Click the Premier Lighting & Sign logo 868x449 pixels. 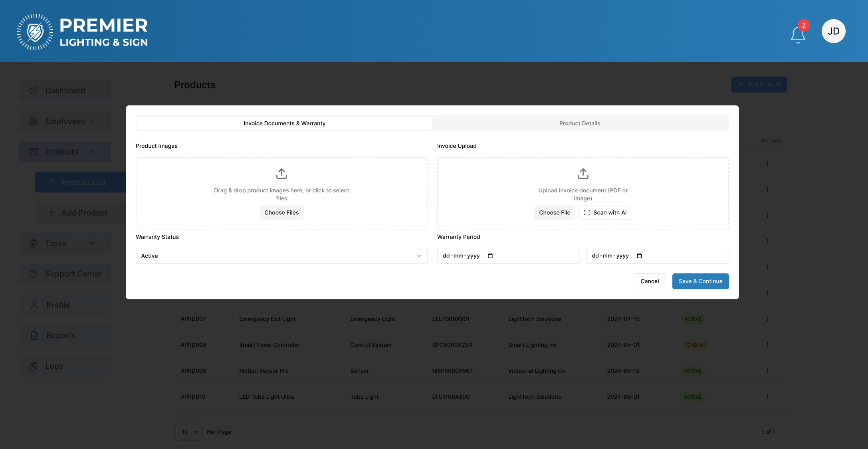[82, 32]
